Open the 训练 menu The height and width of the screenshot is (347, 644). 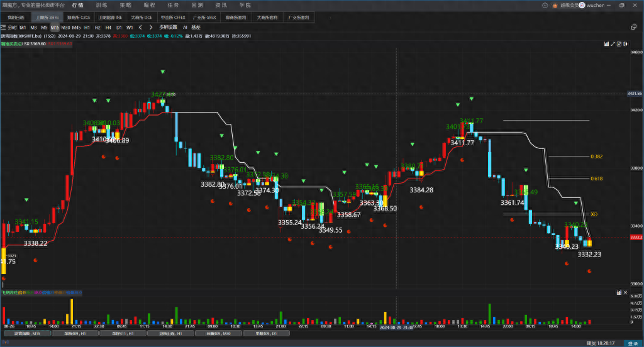pos(101,5)
